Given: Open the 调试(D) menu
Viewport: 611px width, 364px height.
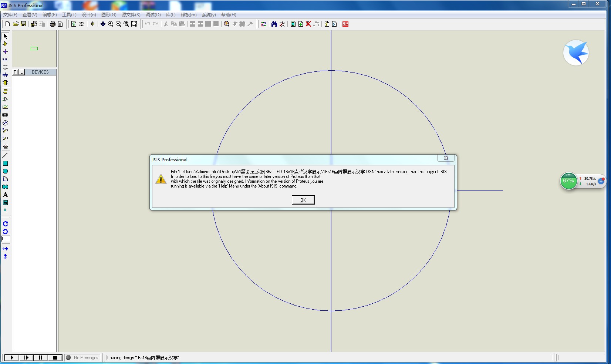Looking at the screenshot, I should coord(153,15).
